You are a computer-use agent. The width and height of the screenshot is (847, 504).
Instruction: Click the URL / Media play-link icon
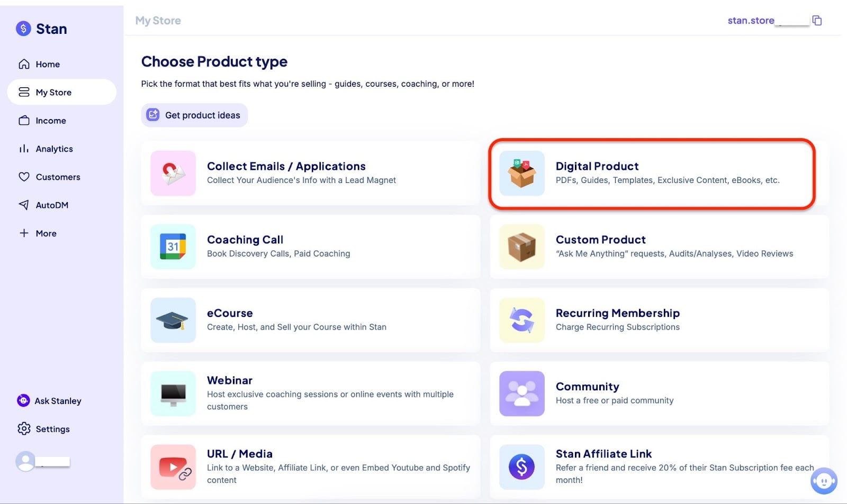click(173, 467)
